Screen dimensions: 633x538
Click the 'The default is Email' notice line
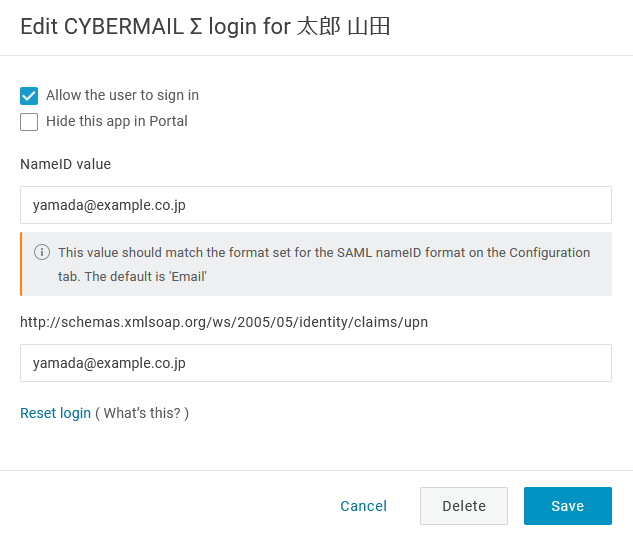click(x=146, y=276)
